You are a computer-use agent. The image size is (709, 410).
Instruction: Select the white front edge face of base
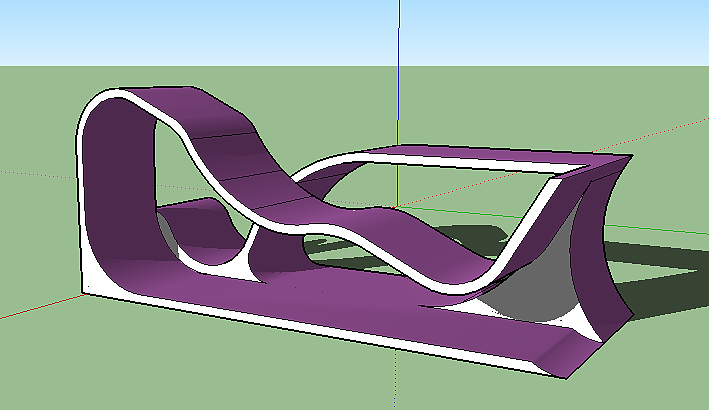click(x=317, y=327)
